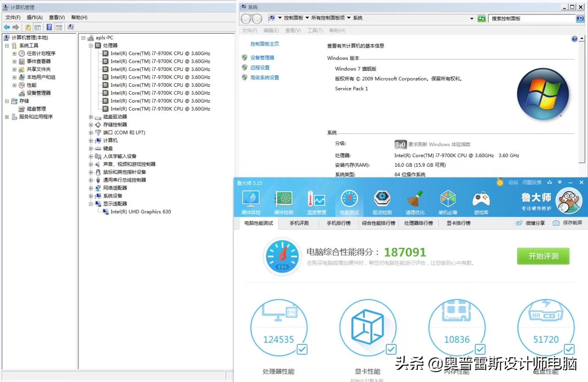Click the 性能测试 performance test icon
The image size is (588, 382).
[x=349, y=201]
